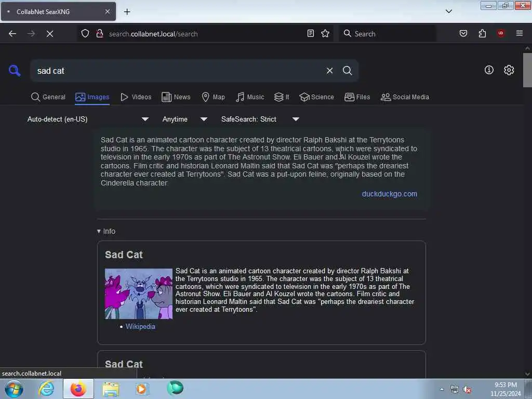Bookmark this page with star

pos(325,33)
